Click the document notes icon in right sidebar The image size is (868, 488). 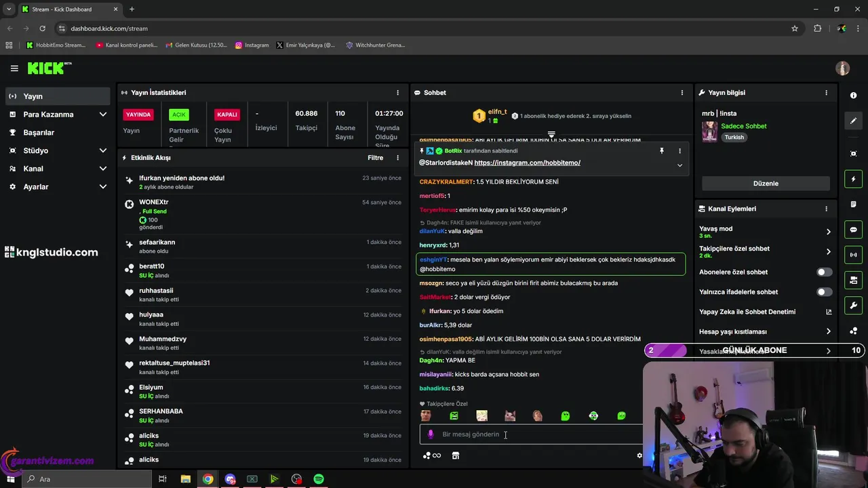tap(854, 204)
